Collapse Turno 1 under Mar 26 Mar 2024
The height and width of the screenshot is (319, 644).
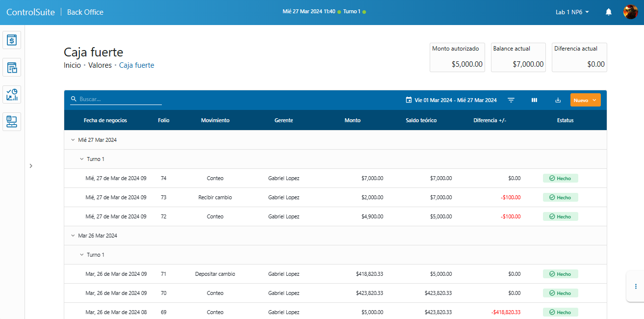[x=82, y=255]
